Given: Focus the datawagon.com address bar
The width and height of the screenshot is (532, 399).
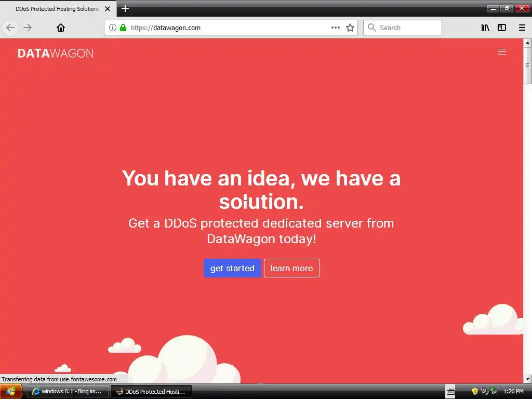Looking at the screenshot, I should [231, 28].
